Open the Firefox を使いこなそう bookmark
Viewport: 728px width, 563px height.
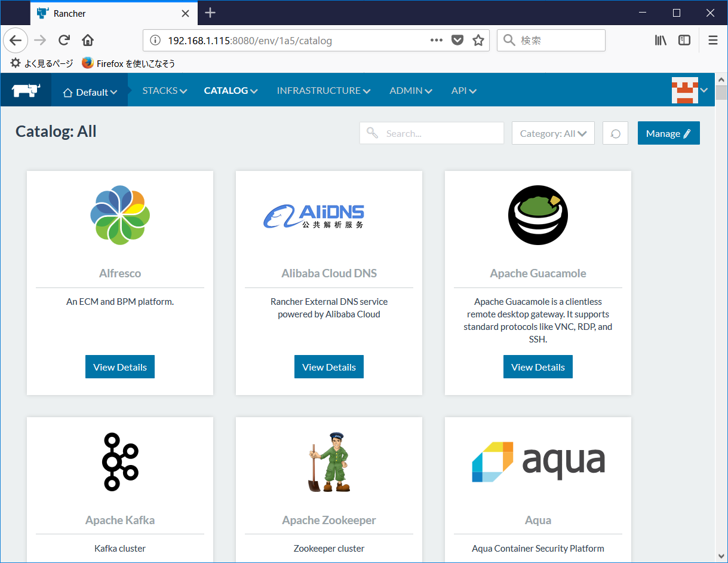128,63
